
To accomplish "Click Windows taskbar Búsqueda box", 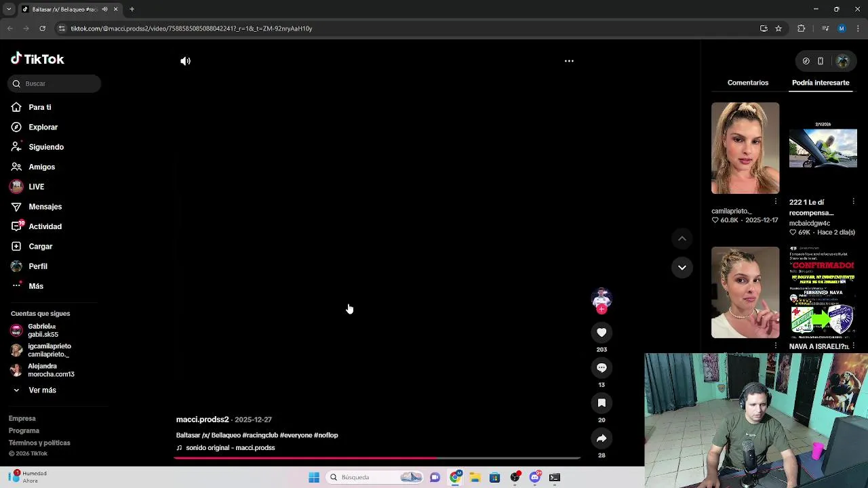I will coord(375,477).
